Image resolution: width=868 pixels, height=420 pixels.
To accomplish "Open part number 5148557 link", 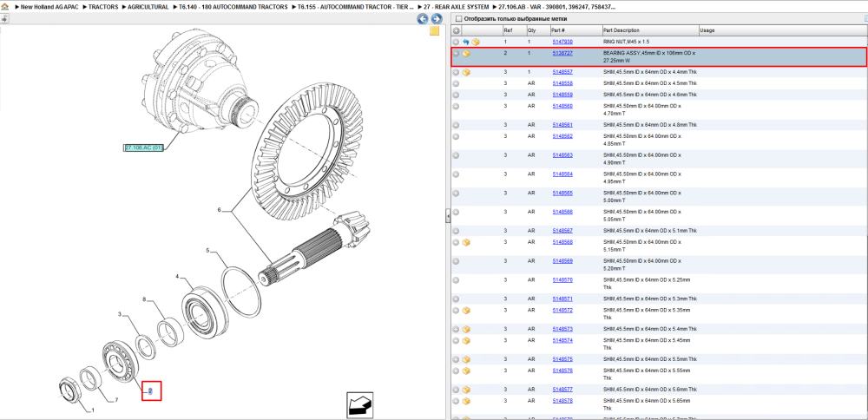I will (x=562, y=72).
